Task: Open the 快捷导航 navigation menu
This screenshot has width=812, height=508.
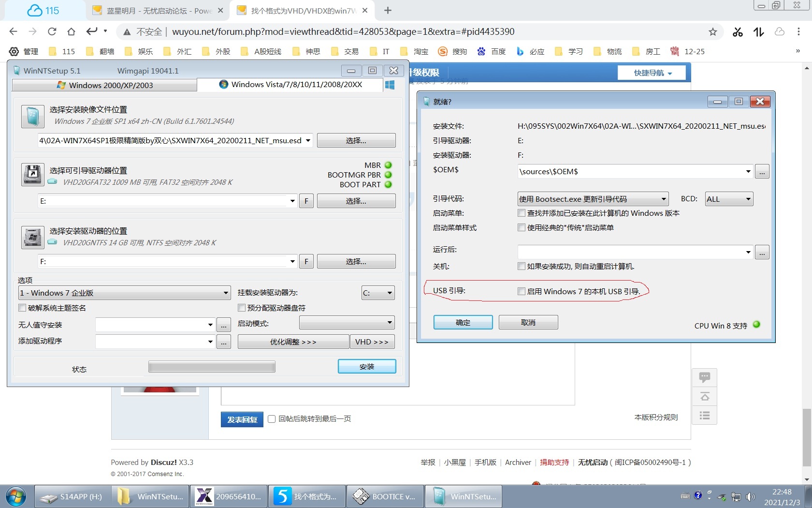Action: coord(652,73)
